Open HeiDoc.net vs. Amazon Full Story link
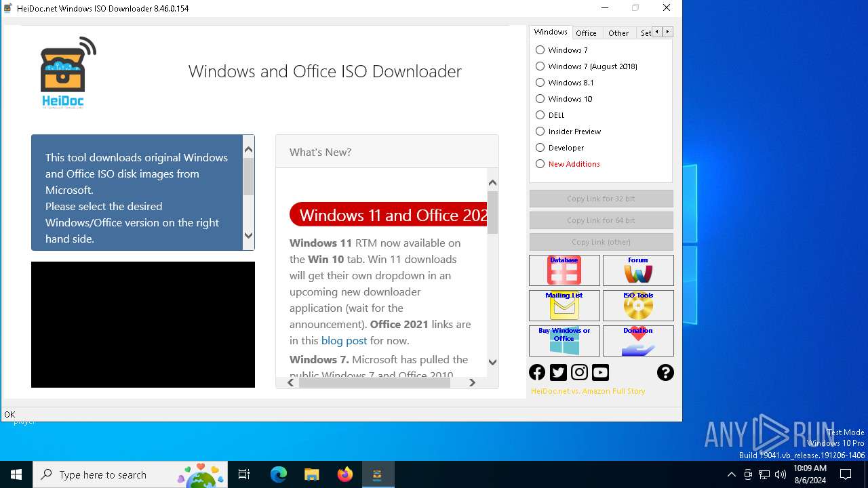Viewport: 868px width, 488px height. [x=588, y=391]
